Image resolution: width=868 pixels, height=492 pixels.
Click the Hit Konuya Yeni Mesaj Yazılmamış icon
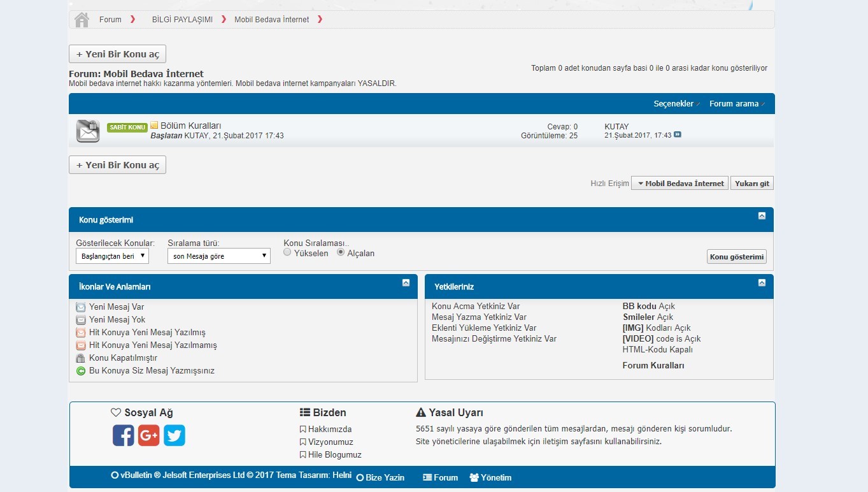click(x=81, y=345)
